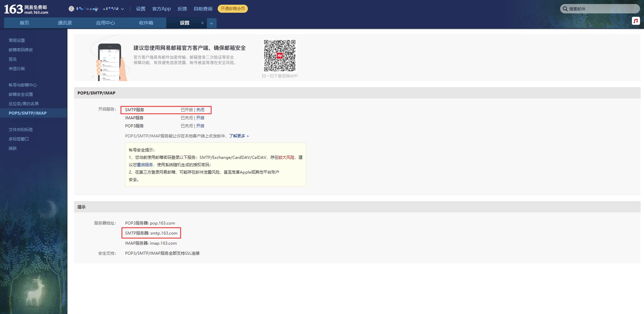
Task: Click the IMAP服务 label
Action: click(134, 118)
